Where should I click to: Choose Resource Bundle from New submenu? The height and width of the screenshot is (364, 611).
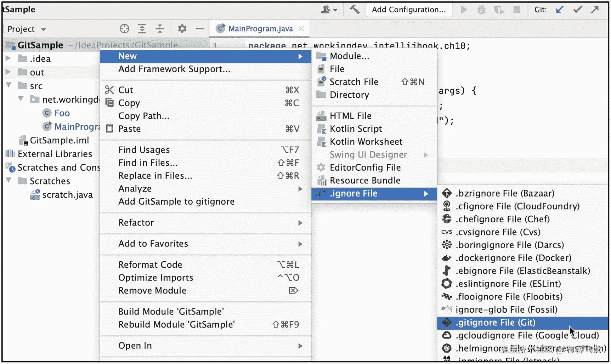click(374, 180)
